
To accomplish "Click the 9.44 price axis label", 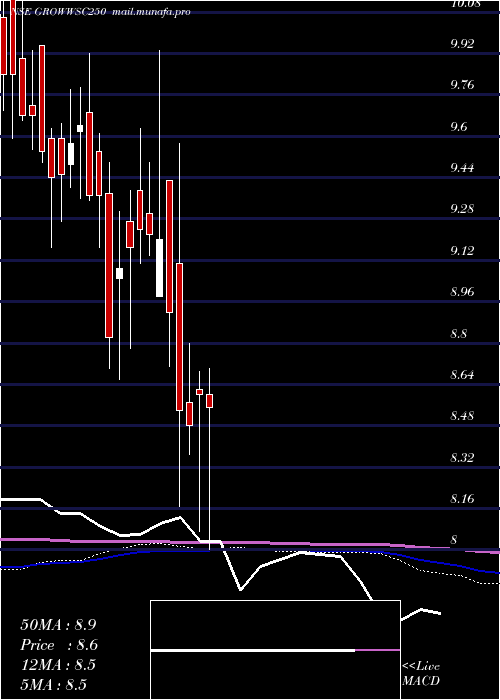I will (462, 168).
